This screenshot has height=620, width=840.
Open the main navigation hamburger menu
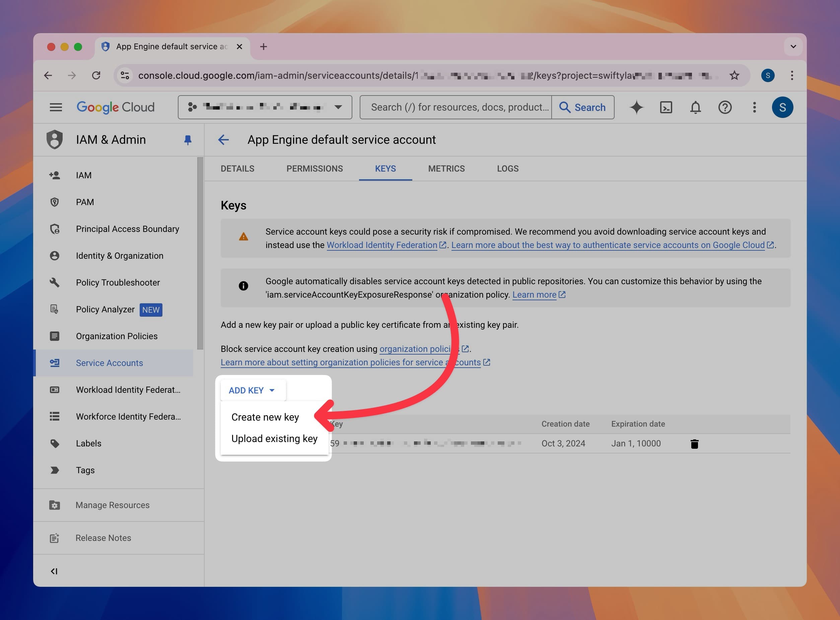pos(56,107)
